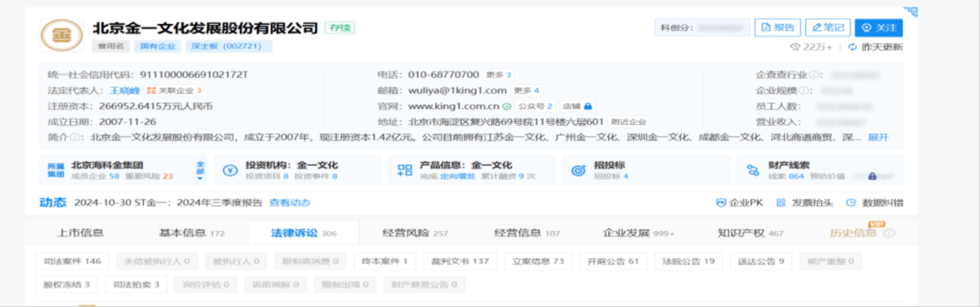980x307 pixels.
Task: Open the 笔记 notes button
Action: 828,27
